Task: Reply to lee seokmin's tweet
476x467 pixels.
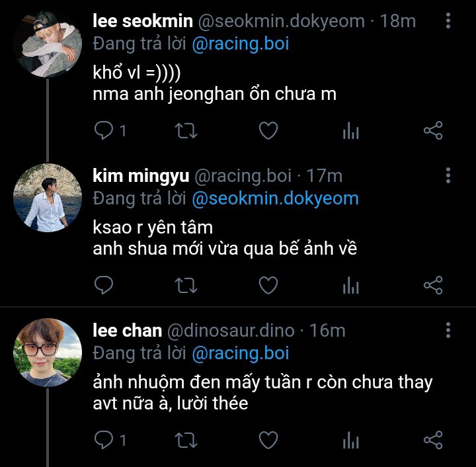Action: 104,131
